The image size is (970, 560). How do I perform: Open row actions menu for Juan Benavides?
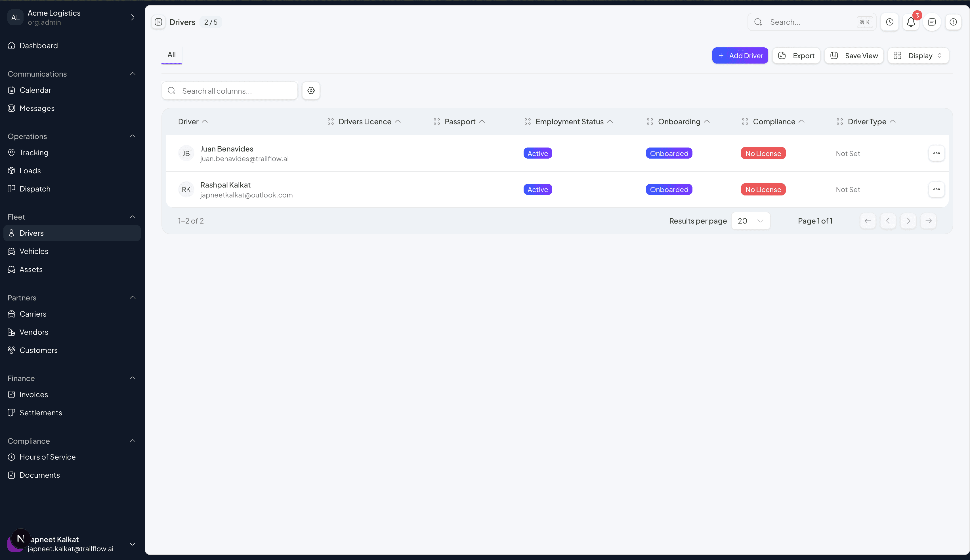point(937,153)
